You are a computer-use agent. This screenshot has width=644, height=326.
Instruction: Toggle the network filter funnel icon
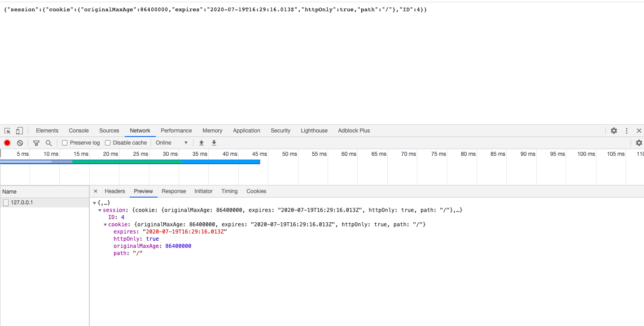pos(36,143)
